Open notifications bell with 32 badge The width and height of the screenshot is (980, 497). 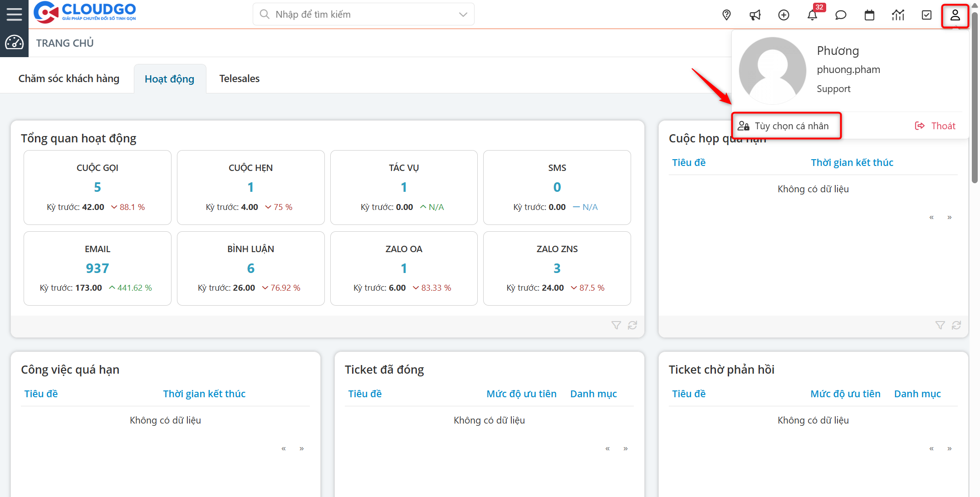tap(812, 15)
